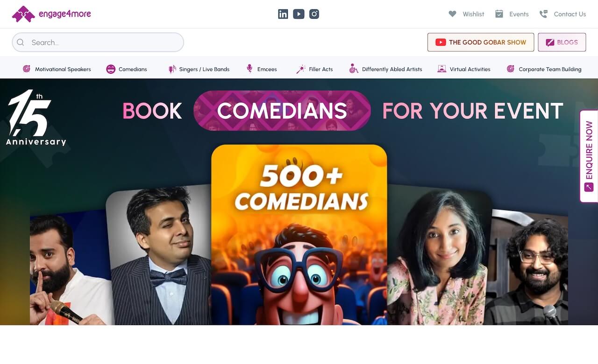Viewport: 598px width, 364px height.
Task: Open the Instagram icon in header
Action: tap(314, 14)
